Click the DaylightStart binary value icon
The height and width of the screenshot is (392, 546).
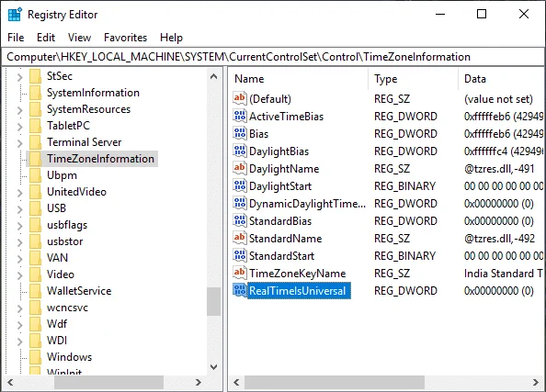click(240, 185)
